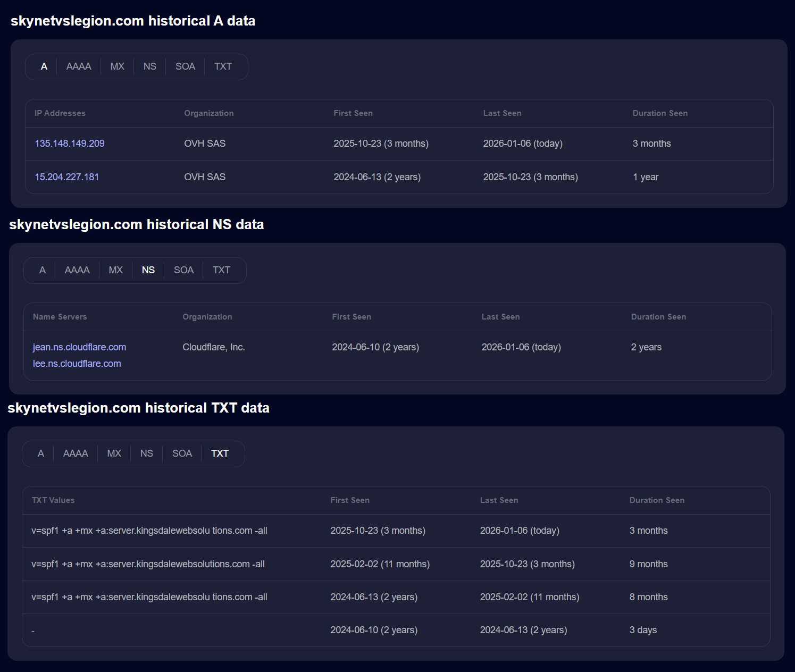The image size is (795, 672).
Task: Click Duration Seen header in NS data table
Action: 658,317
